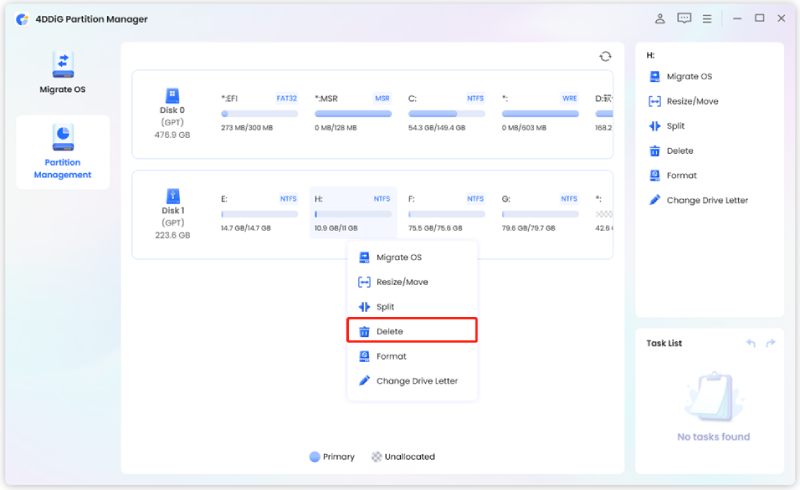Open the hamburger menu icon
Viewport: 800px width, 490px height.
coord(707,19)
